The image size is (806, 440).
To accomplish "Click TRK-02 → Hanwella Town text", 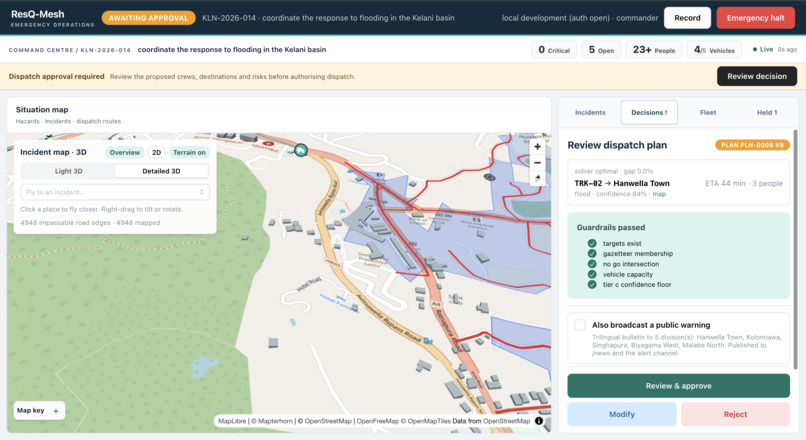I will tap(622, 184).
